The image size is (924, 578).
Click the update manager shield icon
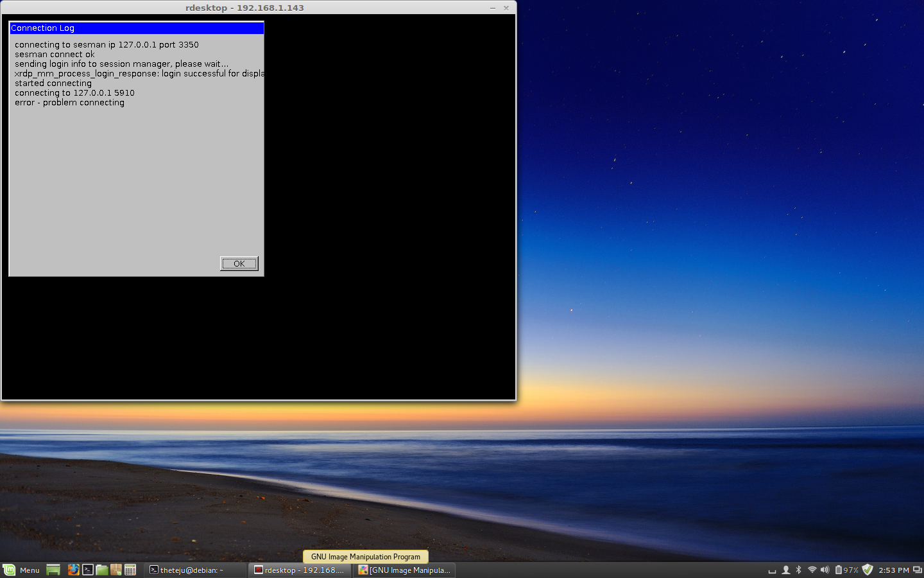point(868,570)
